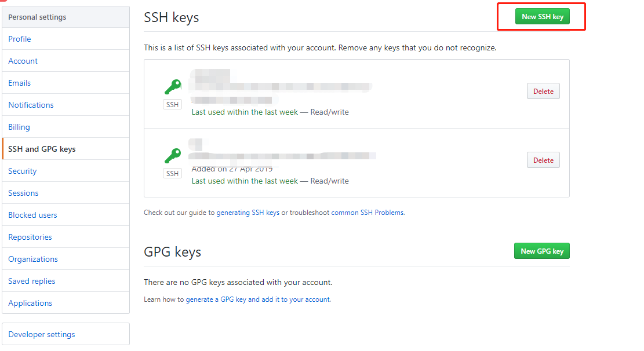
Task: Delete the second SSH key
Action: [543, 160]
